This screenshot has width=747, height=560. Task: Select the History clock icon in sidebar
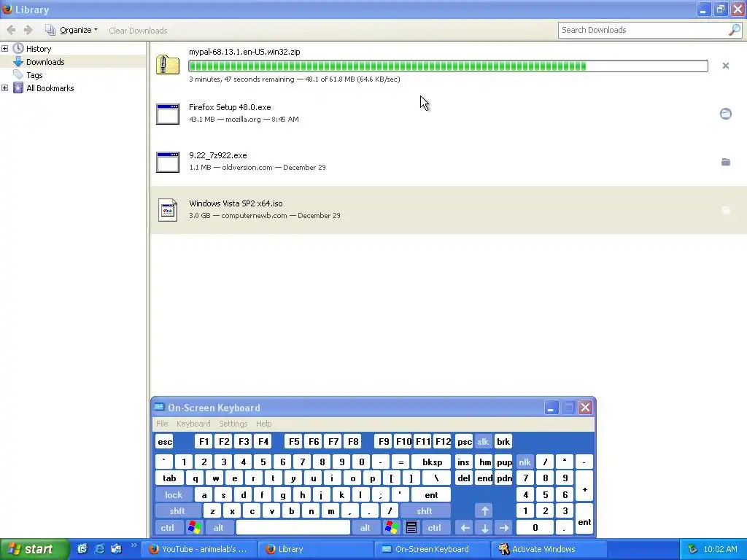pyautogui.click(x=18, y=49)
